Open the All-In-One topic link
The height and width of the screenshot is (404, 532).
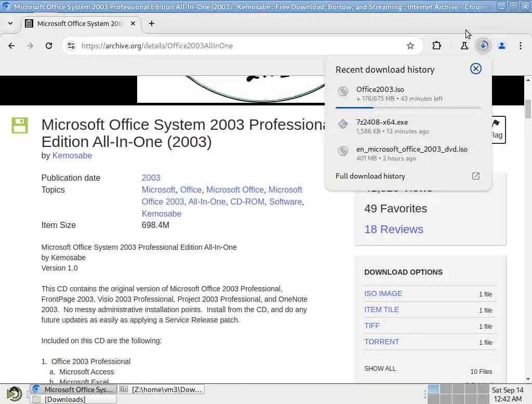pos(207,201)
